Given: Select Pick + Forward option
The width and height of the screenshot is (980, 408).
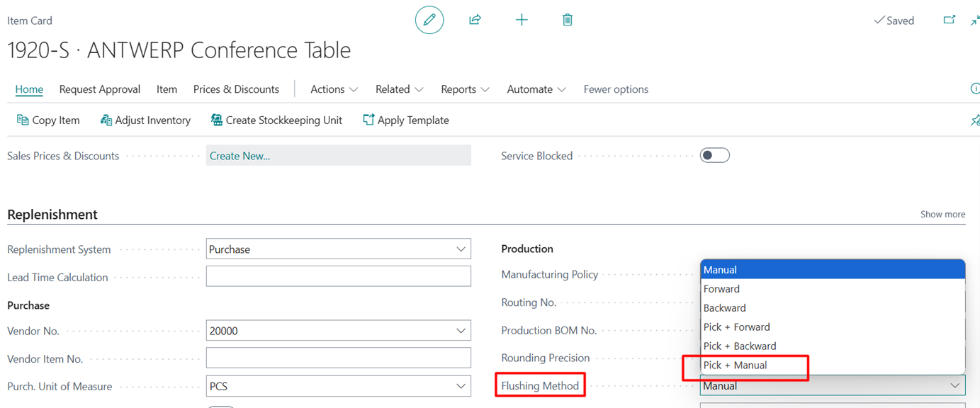Looking at the screenshot, I should click(833, 327).
